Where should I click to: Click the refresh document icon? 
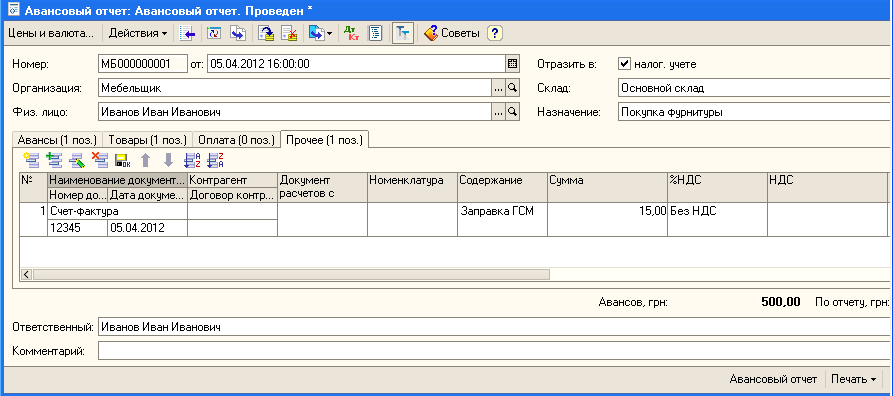pos(214,33)
